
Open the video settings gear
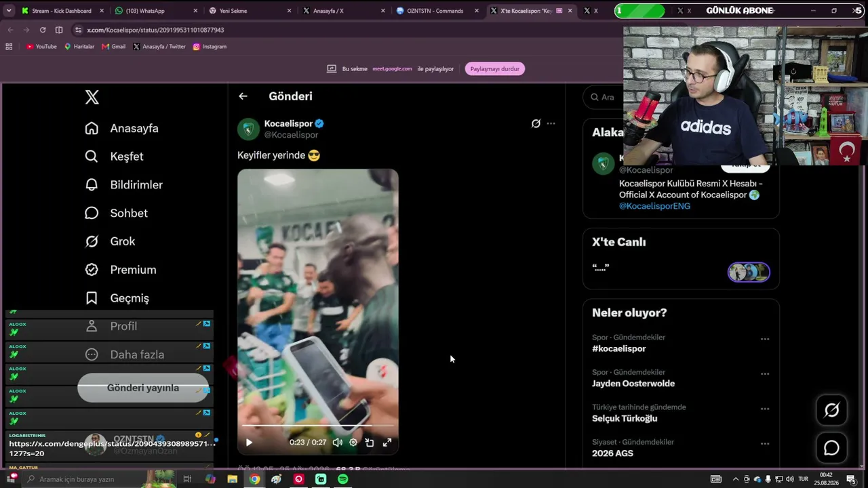353,443
